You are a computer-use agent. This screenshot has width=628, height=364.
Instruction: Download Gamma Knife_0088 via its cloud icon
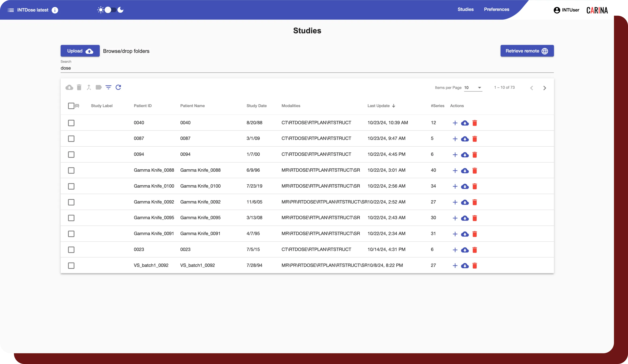pos(465,171)
